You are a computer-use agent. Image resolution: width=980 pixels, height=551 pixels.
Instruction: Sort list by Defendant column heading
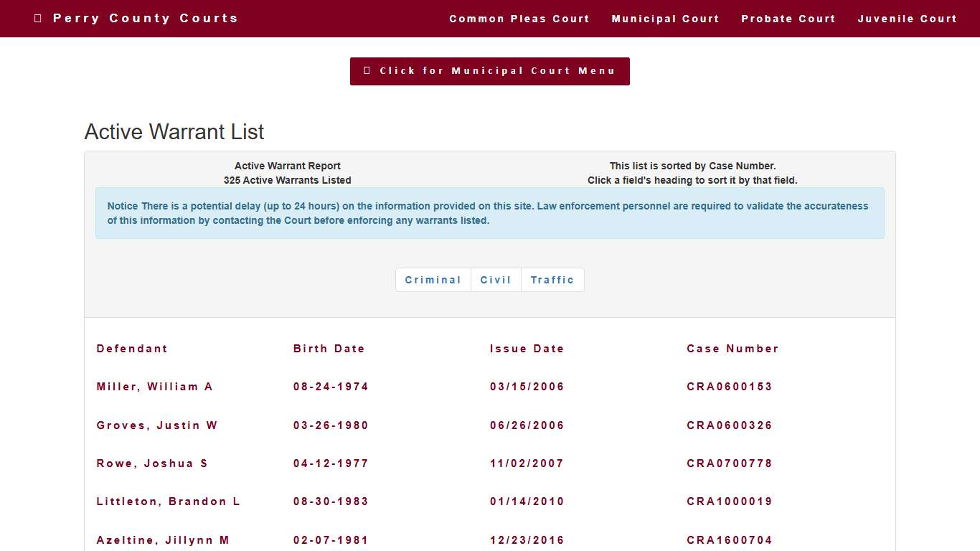[x=132, y=349]
